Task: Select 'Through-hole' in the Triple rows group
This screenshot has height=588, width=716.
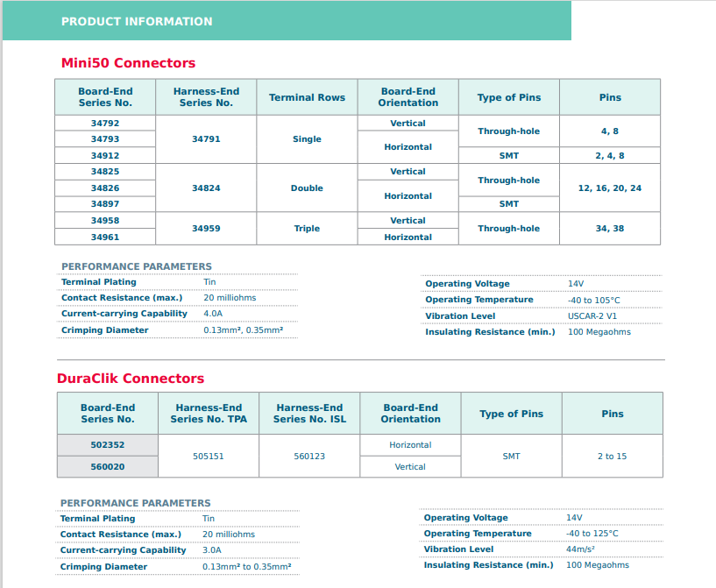Action: tap(508, 228)
